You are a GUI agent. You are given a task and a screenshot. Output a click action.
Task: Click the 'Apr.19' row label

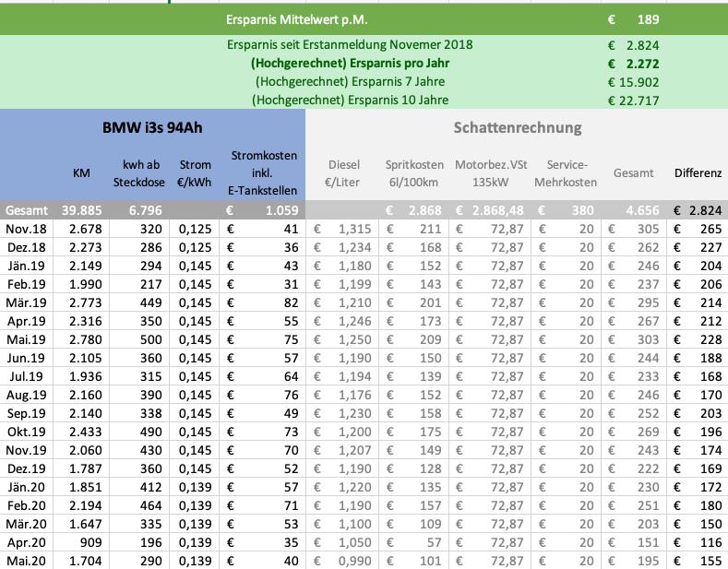[26, 321]
